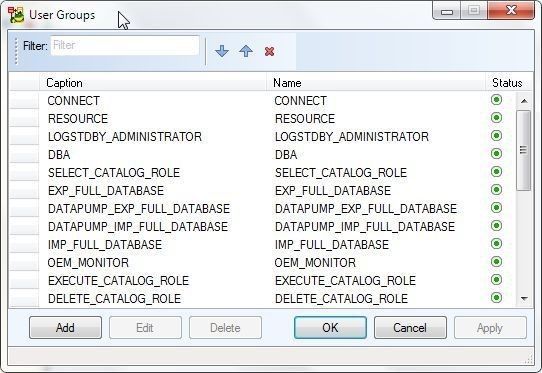Click the green status icon for CONNECT
Viewport: 542px width, 373px height.
click(496, 100)
